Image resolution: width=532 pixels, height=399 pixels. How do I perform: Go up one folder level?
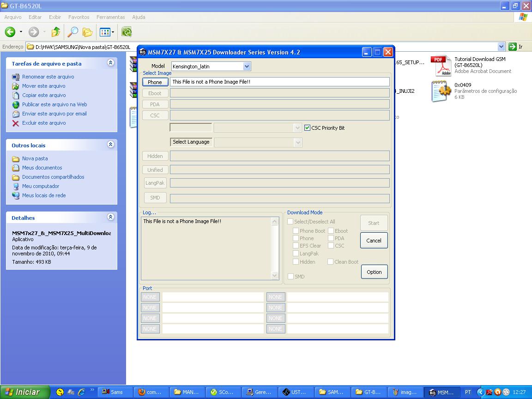click(x=55, y=32)
